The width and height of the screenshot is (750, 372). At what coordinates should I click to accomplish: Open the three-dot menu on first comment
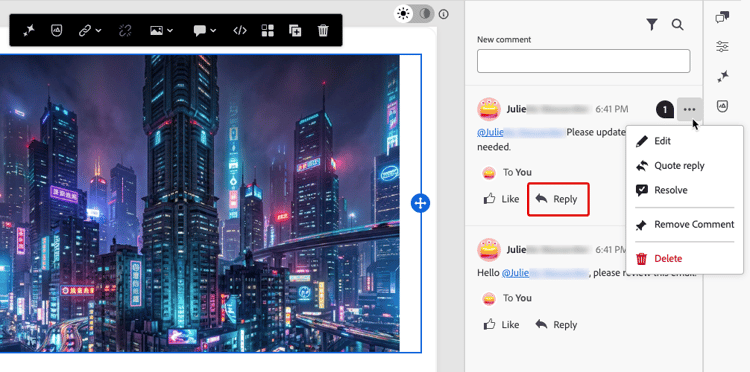point(689,109)
